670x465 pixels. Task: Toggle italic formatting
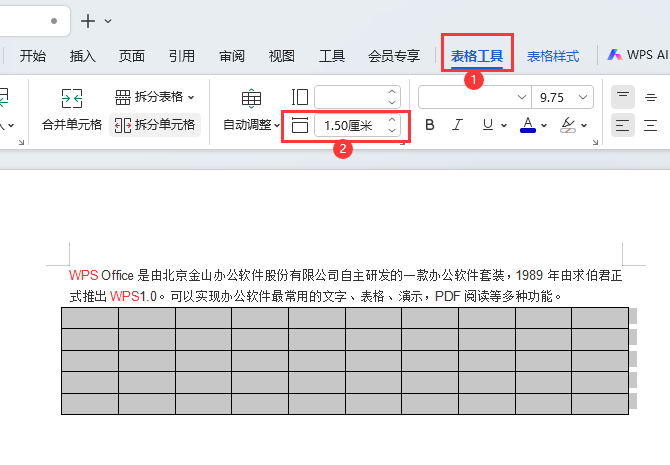[458, 125]
